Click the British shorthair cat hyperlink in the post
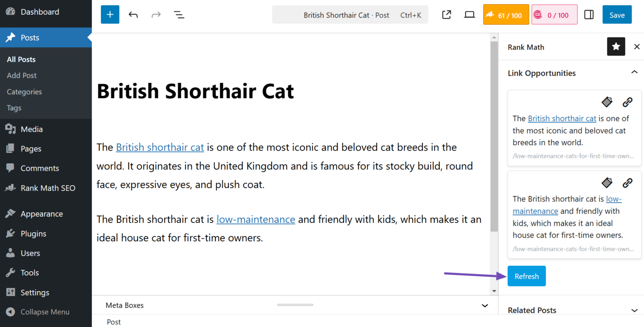This screenshot has width=644, height=327. click(160, 147)
